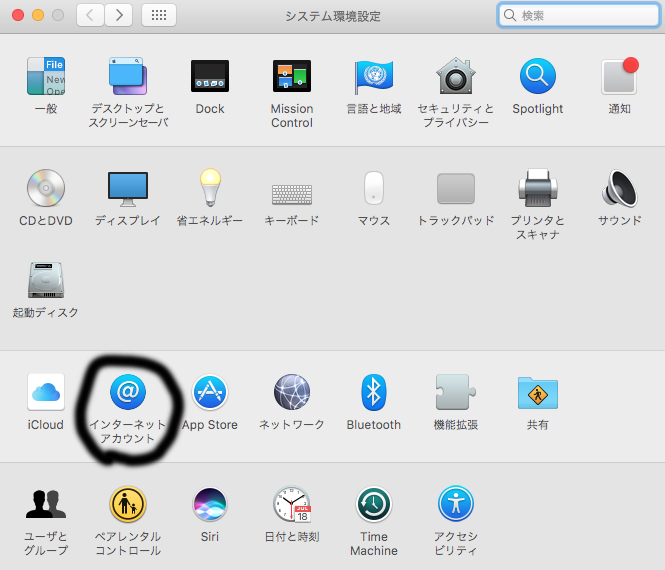
Task: Open the Internet Accounts (インターネットアカウント) pane
Action: click(128, 393)
